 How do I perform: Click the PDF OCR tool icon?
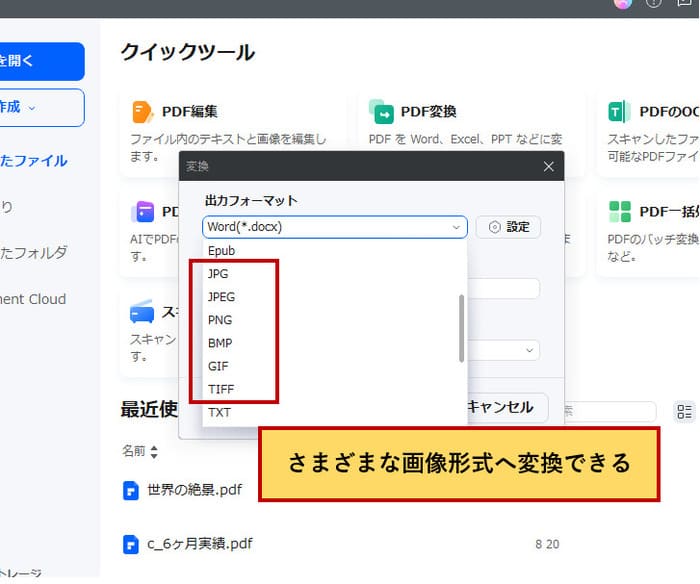click(x=619, y=111)
